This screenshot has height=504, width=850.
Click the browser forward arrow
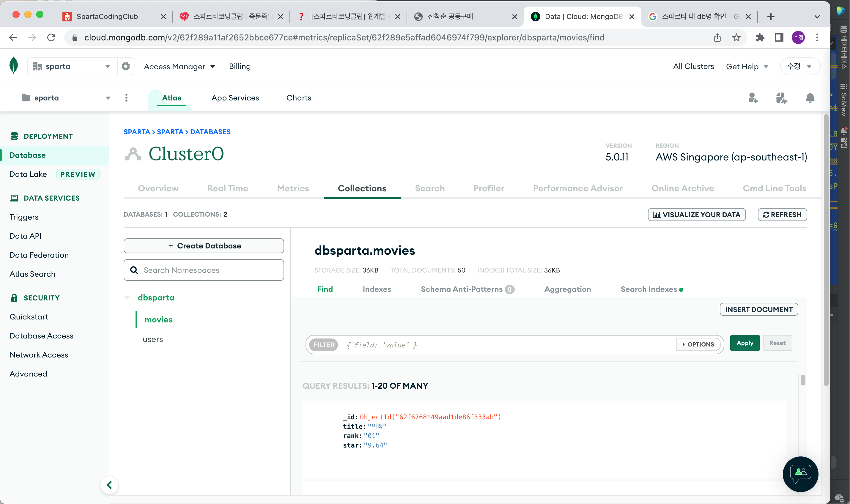coord(32,37)
